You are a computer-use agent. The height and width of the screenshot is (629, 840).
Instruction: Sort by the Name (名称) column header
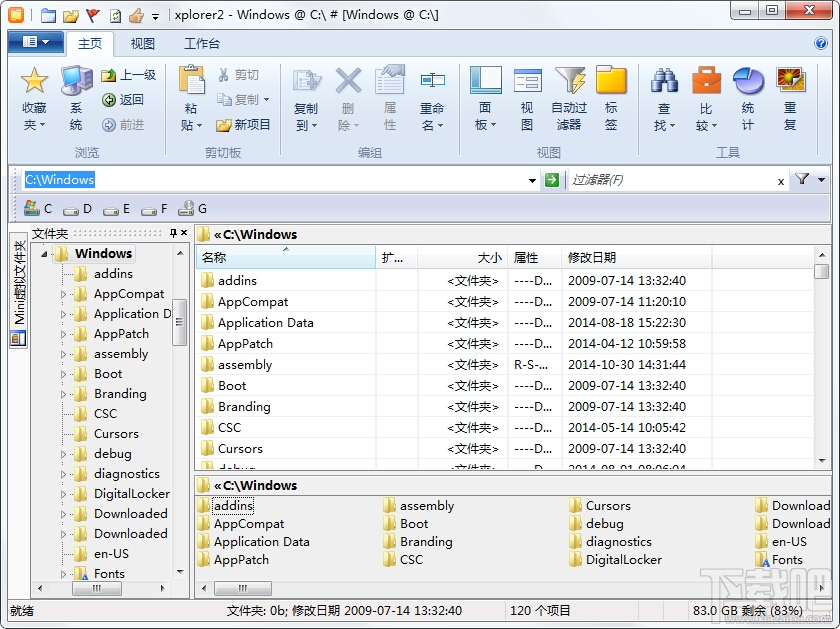286,257
